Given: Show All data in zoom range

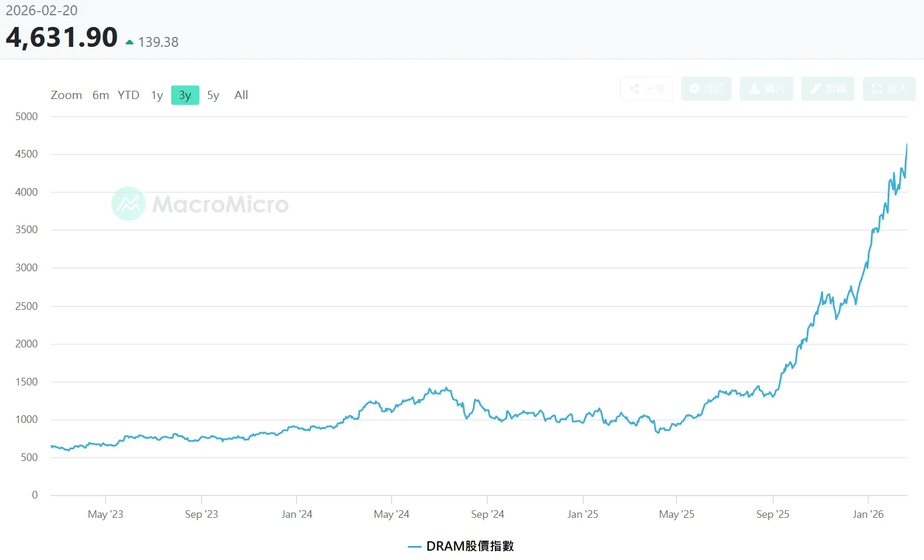Looking at the screenshot, I should 241,95.
